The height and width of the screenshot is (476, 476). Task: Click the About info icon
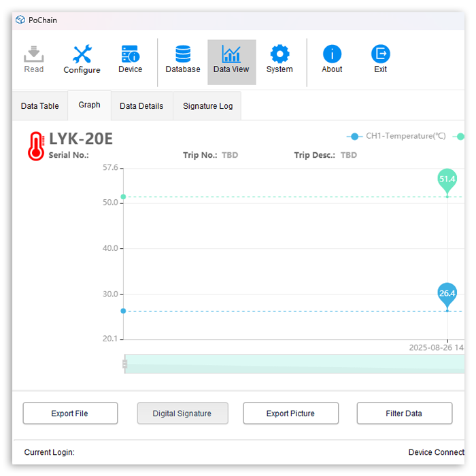click(332, 54)
